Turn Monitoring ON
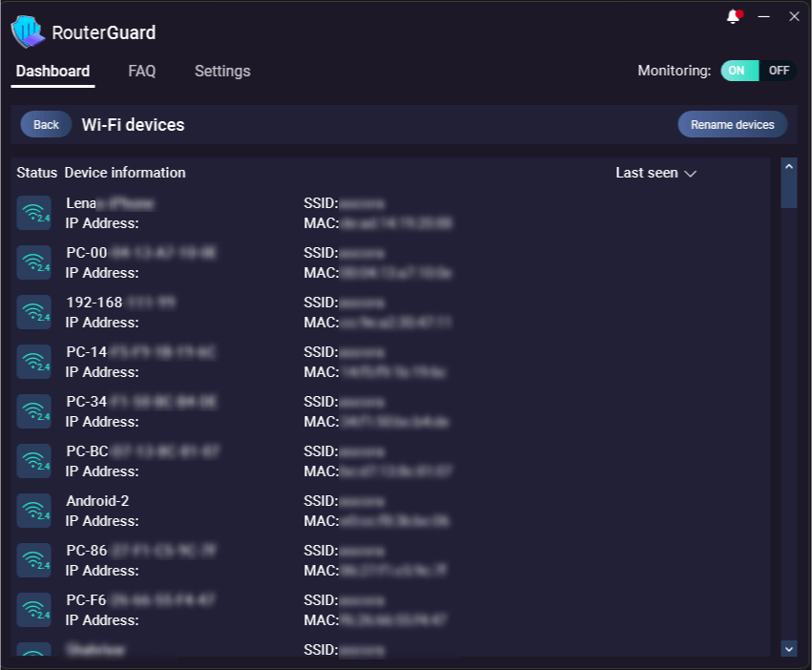The height and width of the screenshot is (670, 812). point(739,71)
